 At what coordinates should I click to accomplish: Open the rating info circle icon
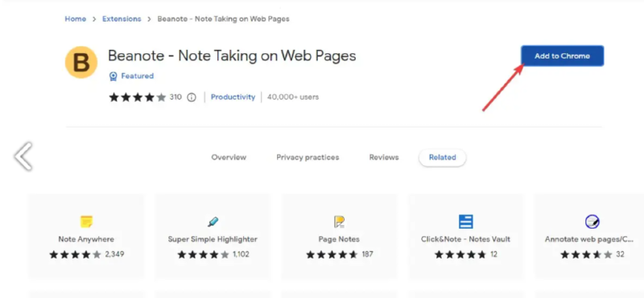(x=192, y=97)
